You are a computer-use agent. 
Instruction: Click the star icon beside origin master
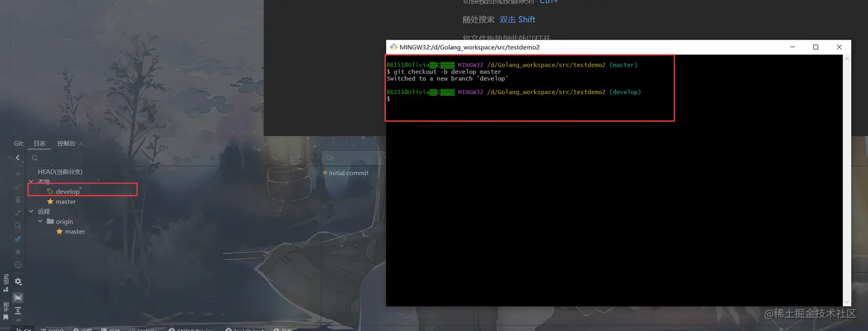(x=60, y=231)
